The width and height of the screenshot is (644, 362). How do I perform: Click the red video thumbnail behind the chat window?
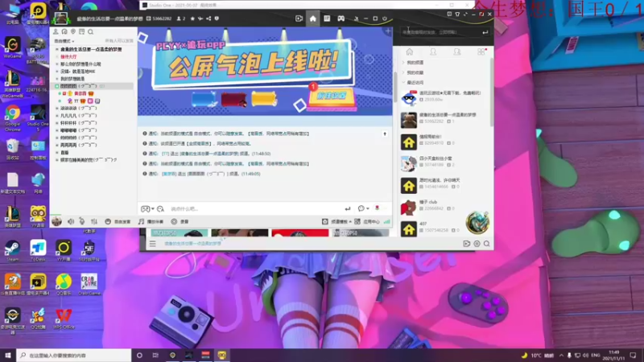point(300,232)
